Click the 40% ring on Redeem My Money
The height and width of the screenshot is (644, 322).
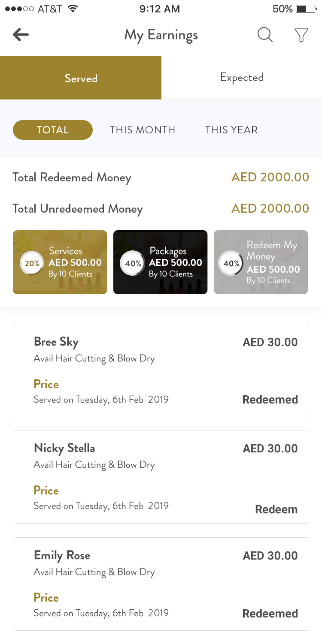click(x=231, y=263)
